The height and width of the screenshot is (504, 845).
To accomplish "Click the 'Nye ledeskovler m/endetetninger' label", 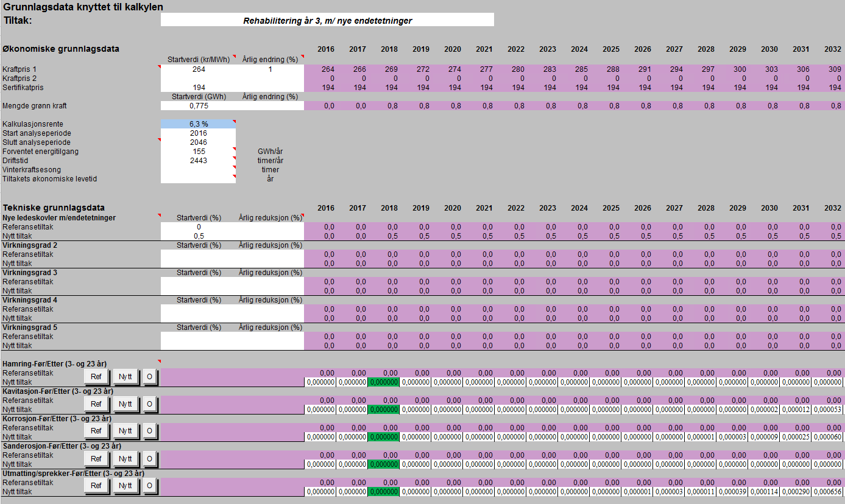I will [x=59, y=217].
